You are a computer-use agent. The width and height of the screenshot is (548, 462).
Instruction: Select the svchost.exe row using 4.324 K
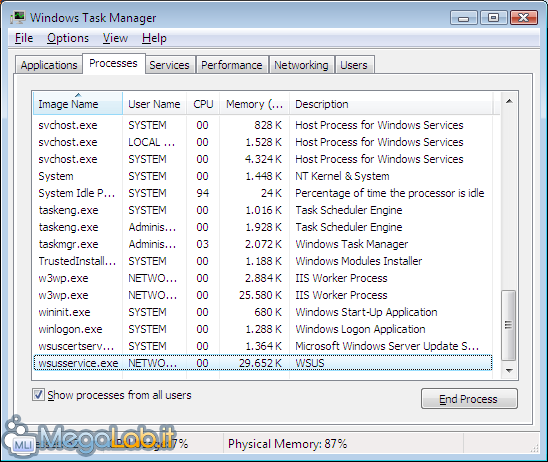(263, 159)
